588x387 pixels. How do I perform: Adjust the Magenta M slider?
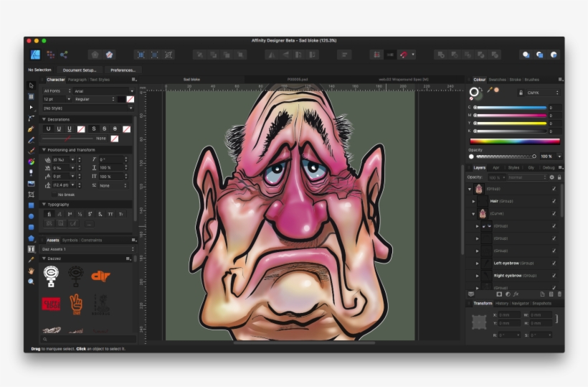(x=511, y=115)
